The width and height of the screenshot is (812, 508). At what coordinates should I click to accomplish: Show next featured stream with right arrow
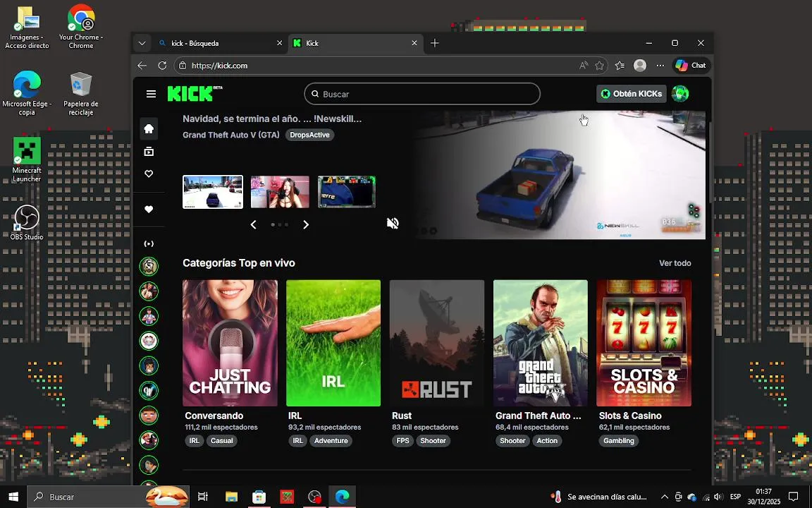tap(305, 224)
